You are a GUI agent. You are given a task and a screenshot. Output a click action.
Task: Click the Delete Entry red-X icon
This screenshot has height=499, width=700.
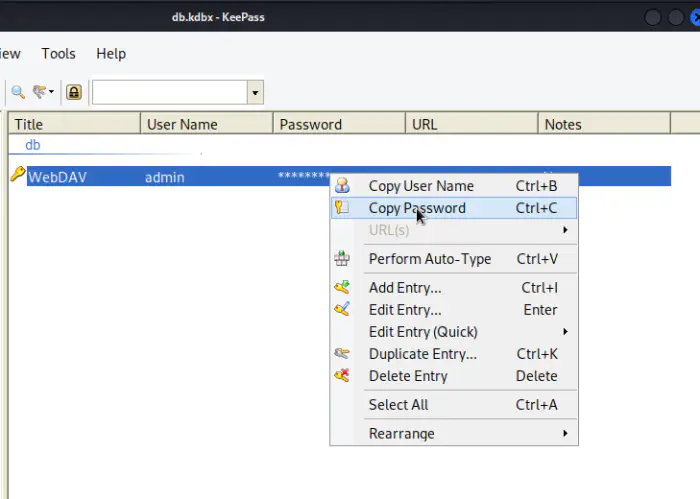coord(343,376)
